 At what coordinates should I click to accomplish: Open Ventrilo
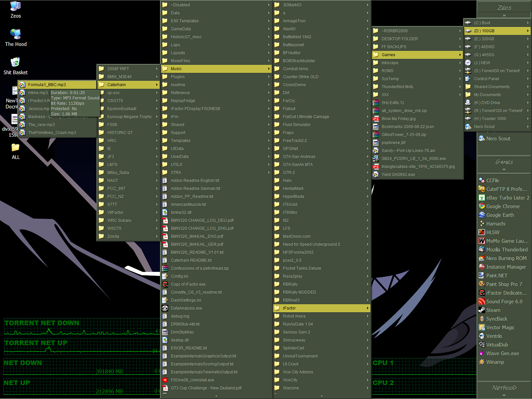tap(494, 336)
